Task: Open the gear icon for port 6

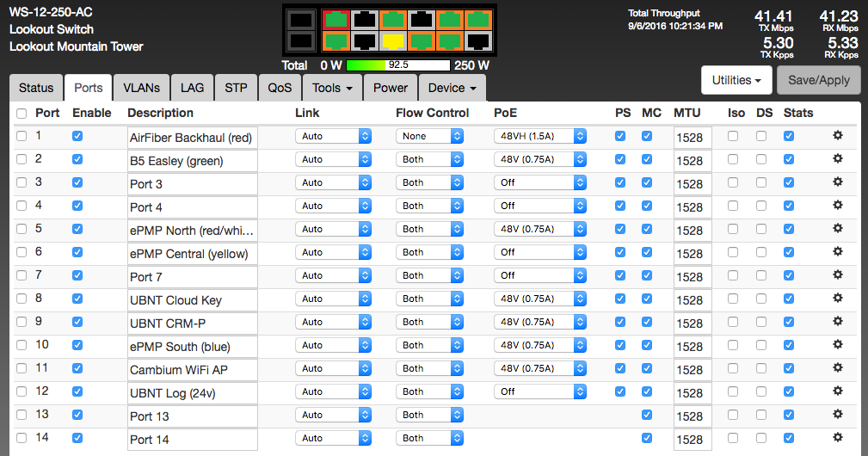Action: pos(837,252)
